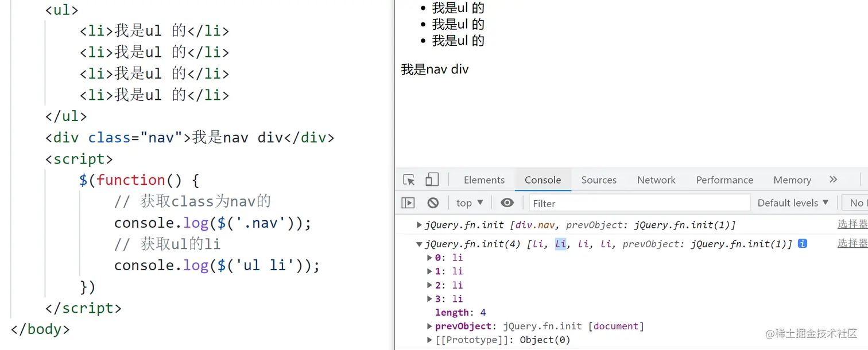Click the length: 4 property
Image resolution: width=868 pixels, height=350 pixels.
[x=460, y=312]
